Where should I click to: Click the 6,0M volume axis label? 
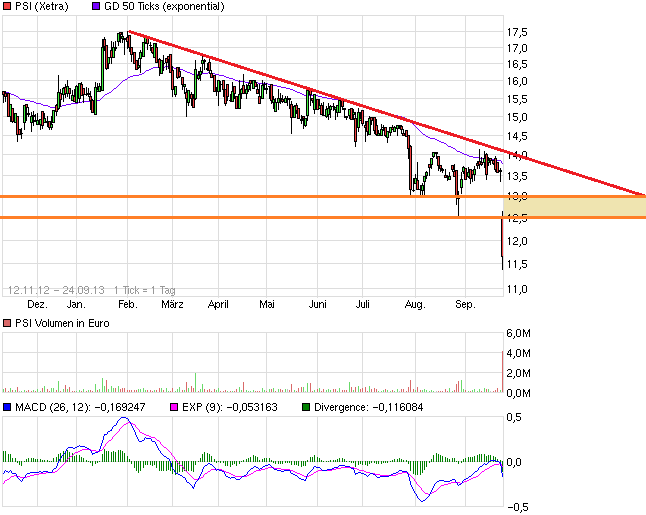click(519, 334)
